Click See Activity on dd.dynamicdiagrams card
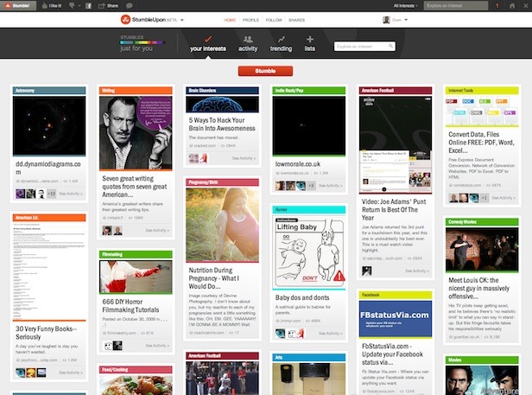 pos(71,194)
